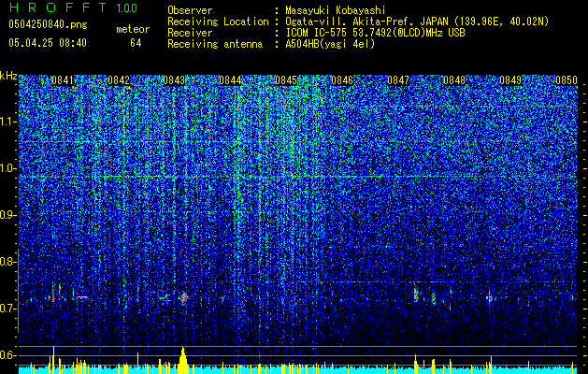Click the 0.7 kHz axis label

pos(8,309)
